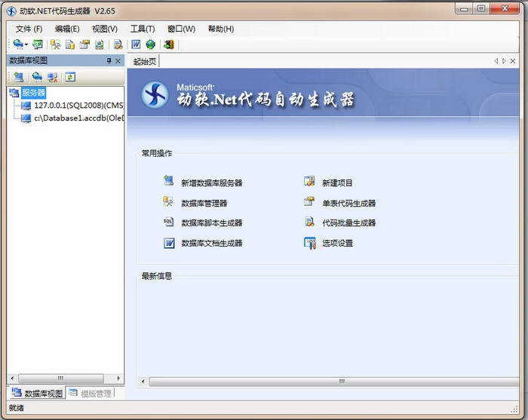Click the Word document generator toolbar icon
The width and height of the screenshot is (528, 420).
tap(136, 44)
